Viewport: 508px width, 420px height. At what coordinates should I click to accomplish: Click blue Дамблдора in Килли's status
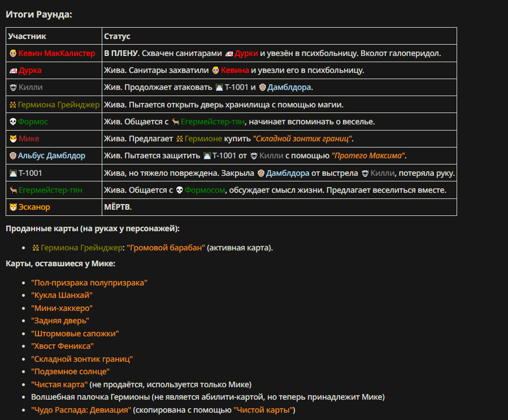(x=289, y=88)
